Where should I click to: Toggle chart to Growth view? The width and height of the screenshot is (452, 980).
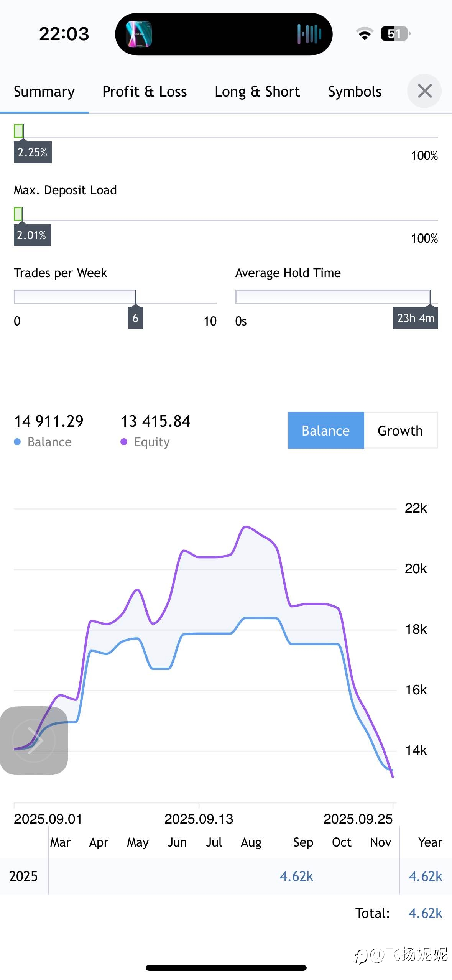[400, 431]
